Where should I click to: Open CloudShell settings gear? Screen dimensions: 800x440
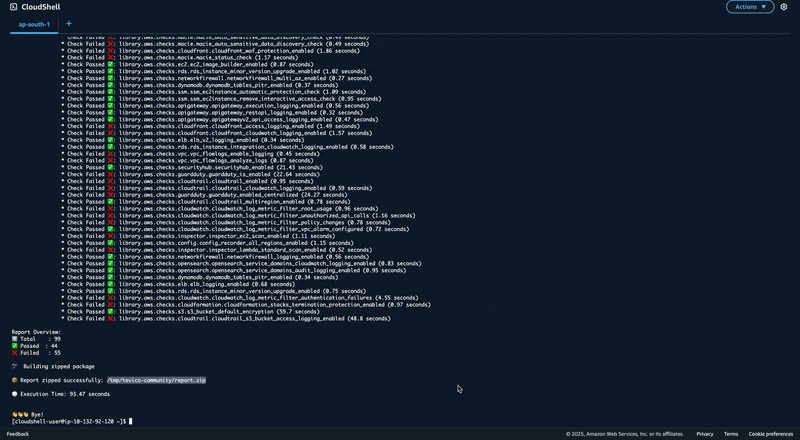coord(784,7)
